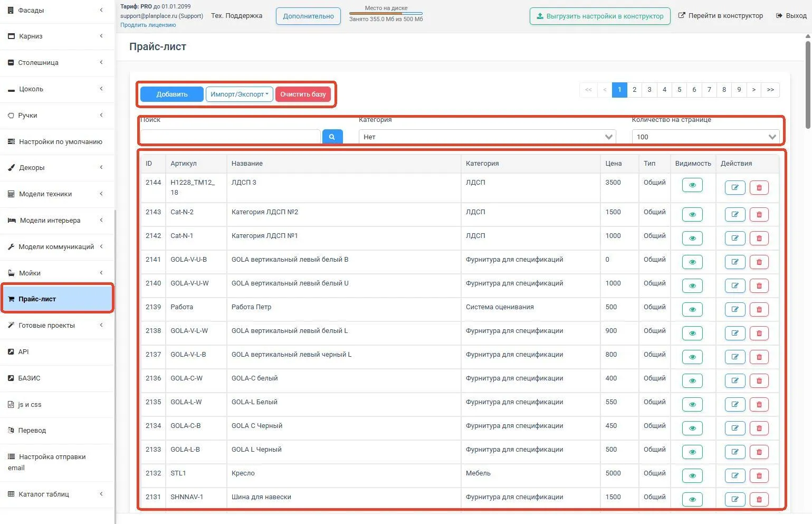Viewport: 812px width, 524px height.
Task: Expand the Готовые проекты section
Action: [57, 326]
